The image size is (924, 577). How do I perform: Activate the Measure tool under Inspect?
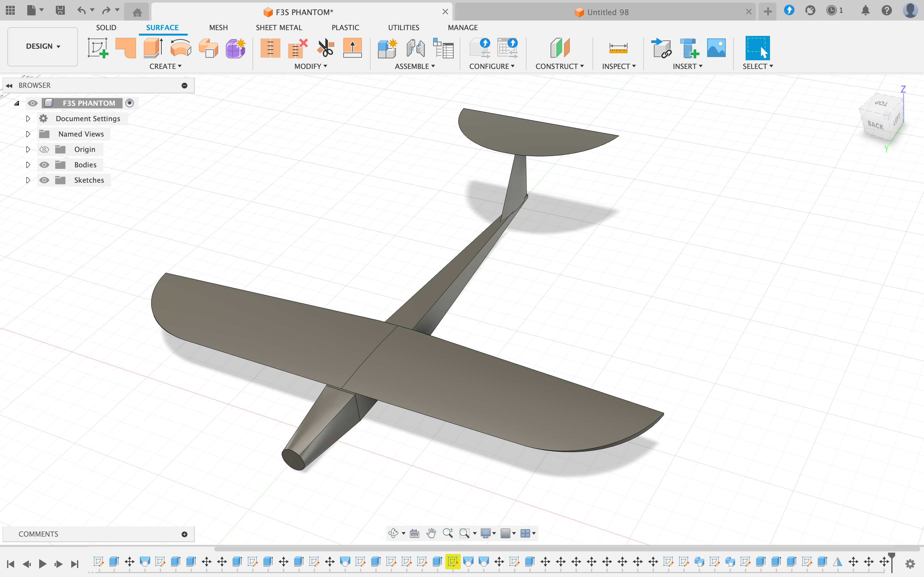click(x=618, y=48)
